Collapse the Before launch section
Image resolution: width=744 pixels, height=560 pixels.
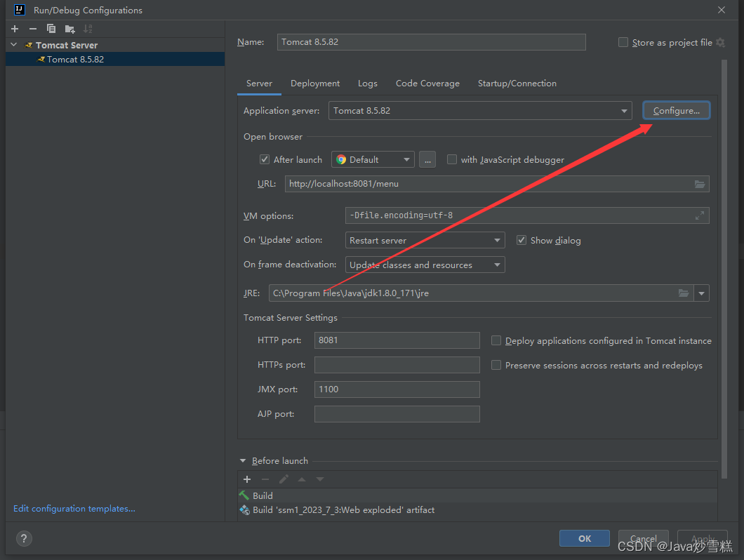click(243, 461)
